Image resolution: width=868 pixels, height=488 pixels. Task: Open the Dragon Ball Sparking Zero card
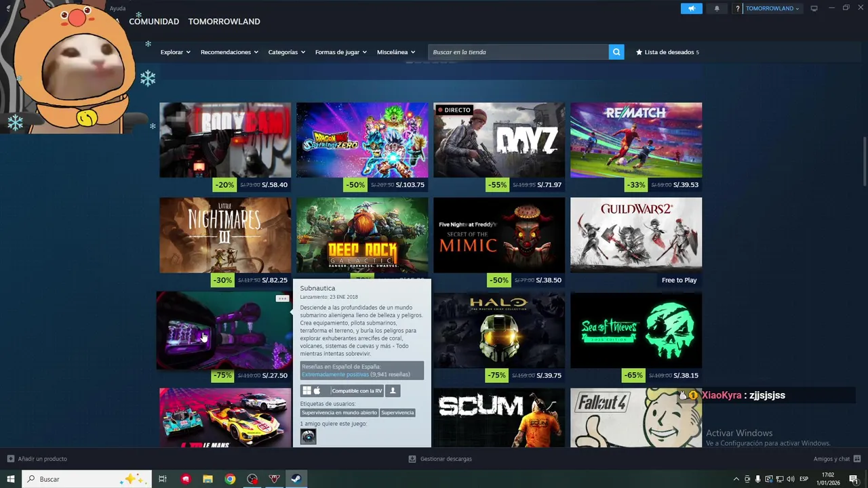point(362,140)
